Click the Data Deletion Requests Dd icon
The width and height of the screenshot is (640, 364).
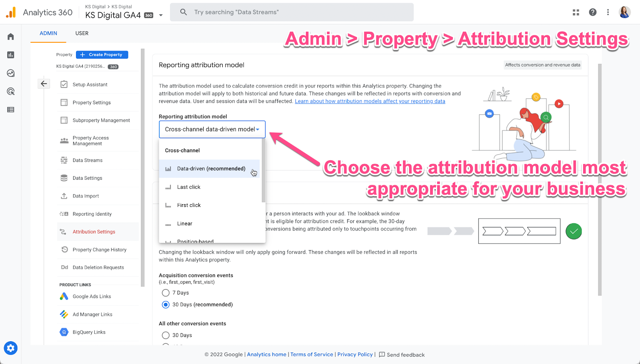click(64, 267)
